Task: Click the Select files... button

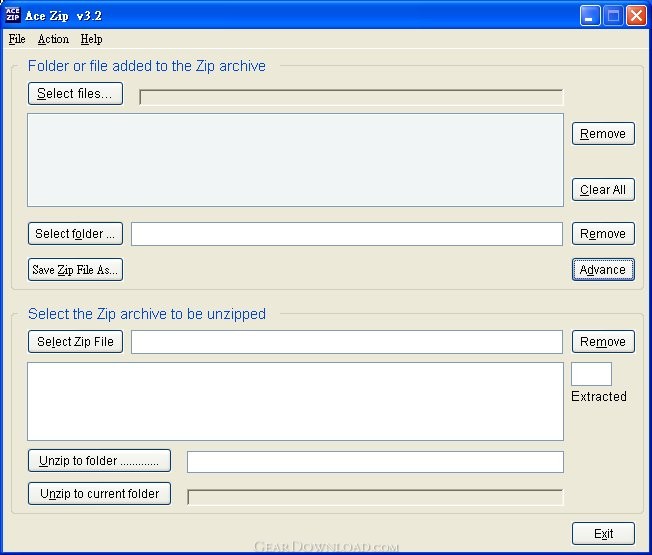Action: [x=75, y=94]
